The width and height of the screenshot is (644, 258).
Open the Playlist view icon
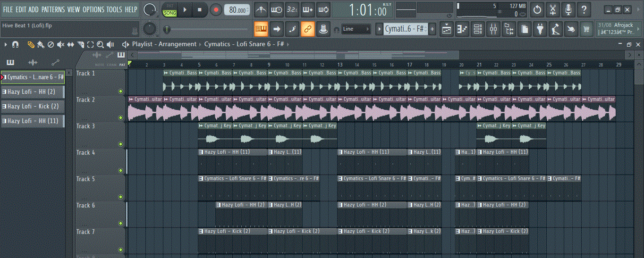pos(447,29)
